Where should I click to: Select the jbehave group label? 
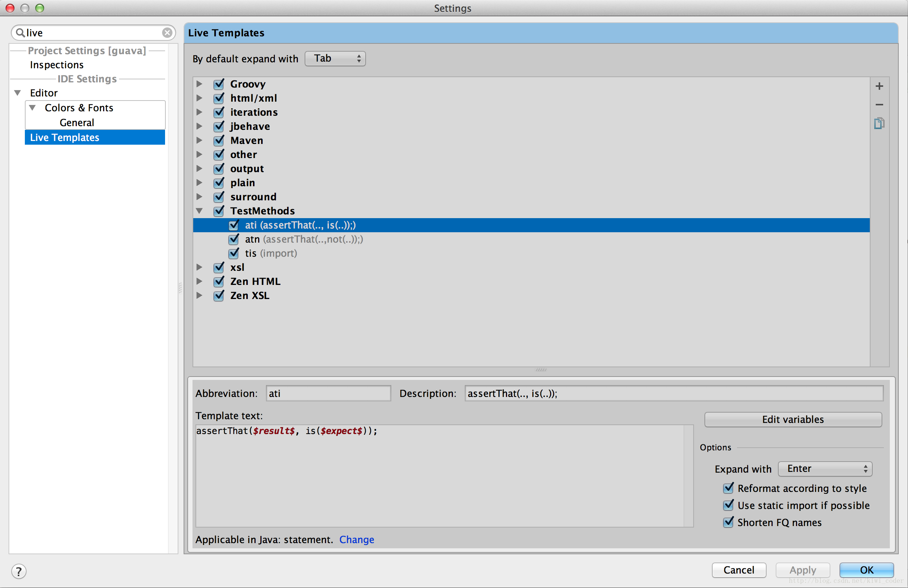(250, 126)
